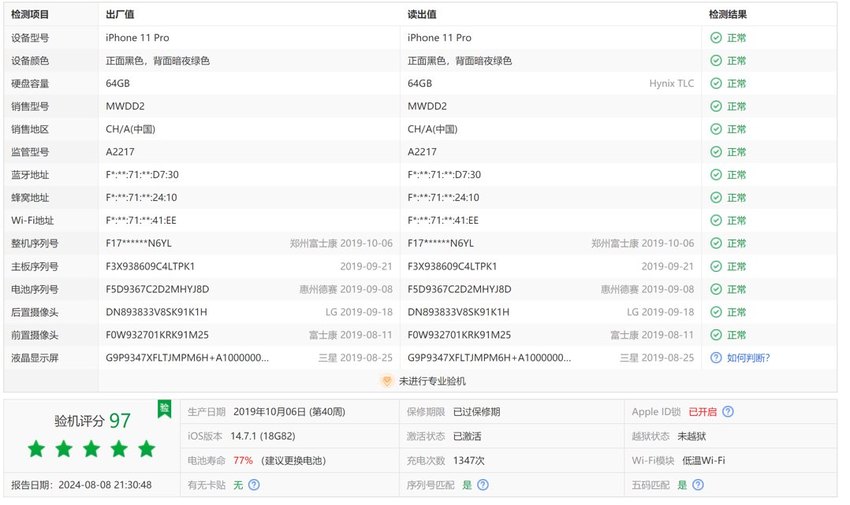Click the 检测结果 column header
Screen dimensions: 850x505
click(x=728, y=15)
